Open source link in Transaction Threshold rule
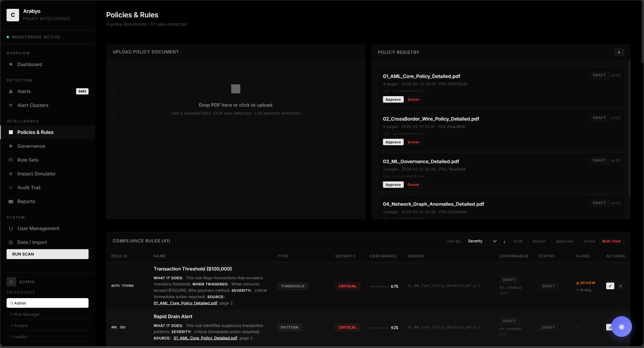The image size is (644, 348). 186,303
